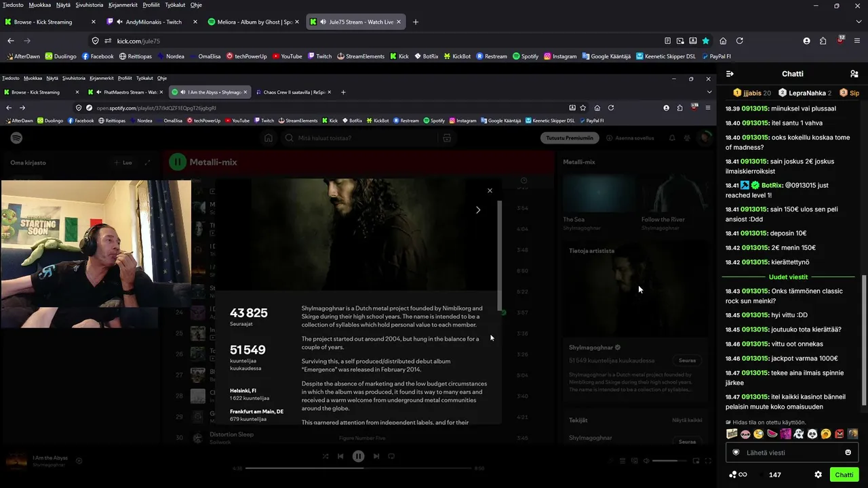The image size is (868, 488).
Task: Click the install app icon in the address bar
Action: [692, 41]
